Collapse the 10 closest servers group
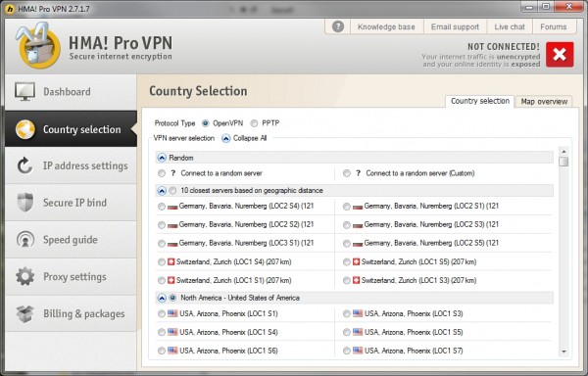 [x=162, y=191]
